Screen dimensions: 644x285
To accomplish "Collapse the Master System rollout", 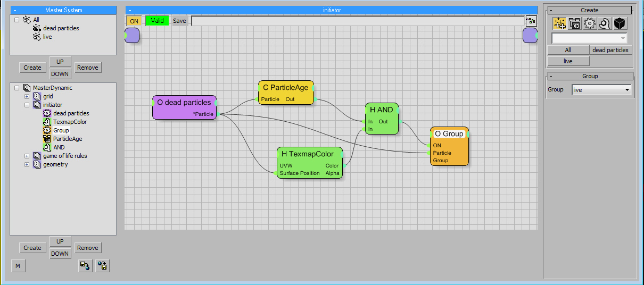I will tap(15, 10).
